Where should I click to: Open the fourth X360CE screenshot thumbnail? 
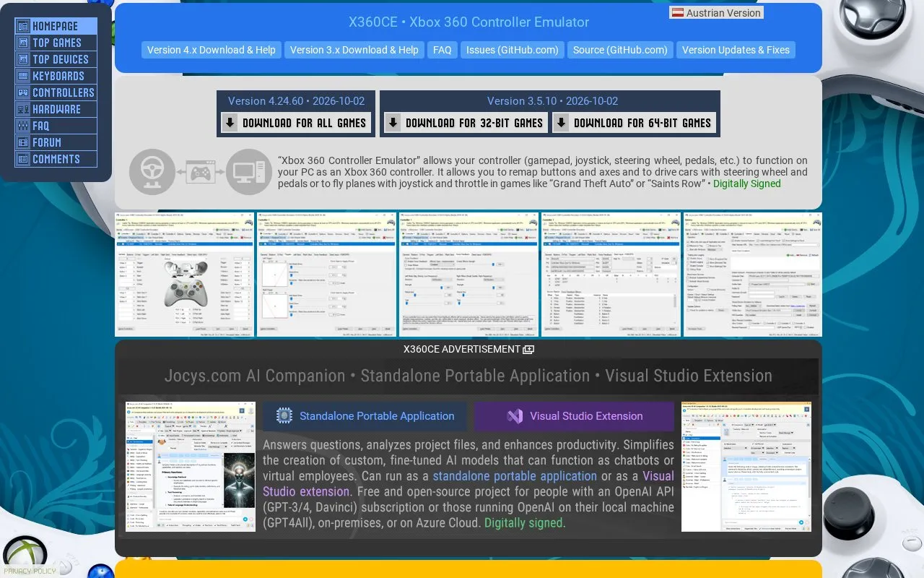[x=611, y=275]
